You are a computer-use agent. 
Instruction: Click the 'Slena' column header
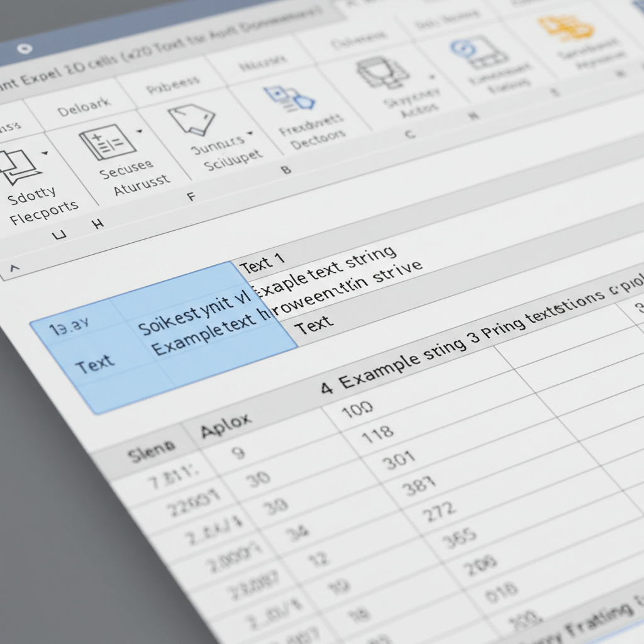[152, 452]
